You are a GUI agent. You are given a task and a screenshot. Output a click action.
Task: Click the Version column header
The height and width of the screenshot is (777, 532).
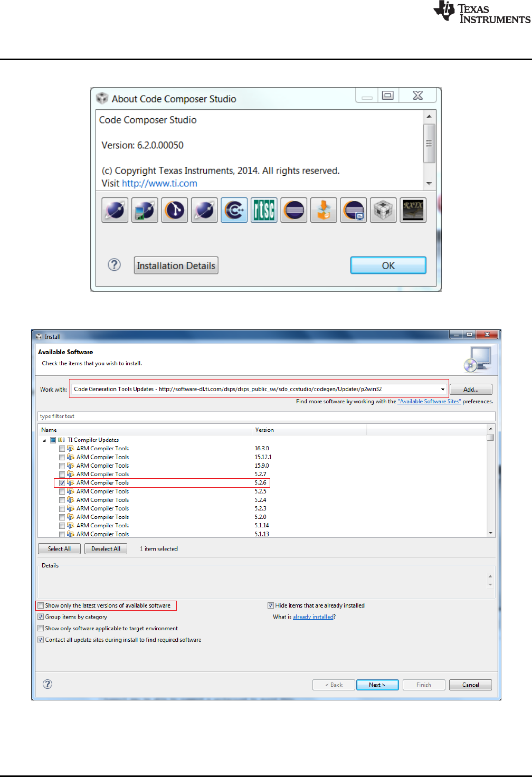[x=309, y=430]
